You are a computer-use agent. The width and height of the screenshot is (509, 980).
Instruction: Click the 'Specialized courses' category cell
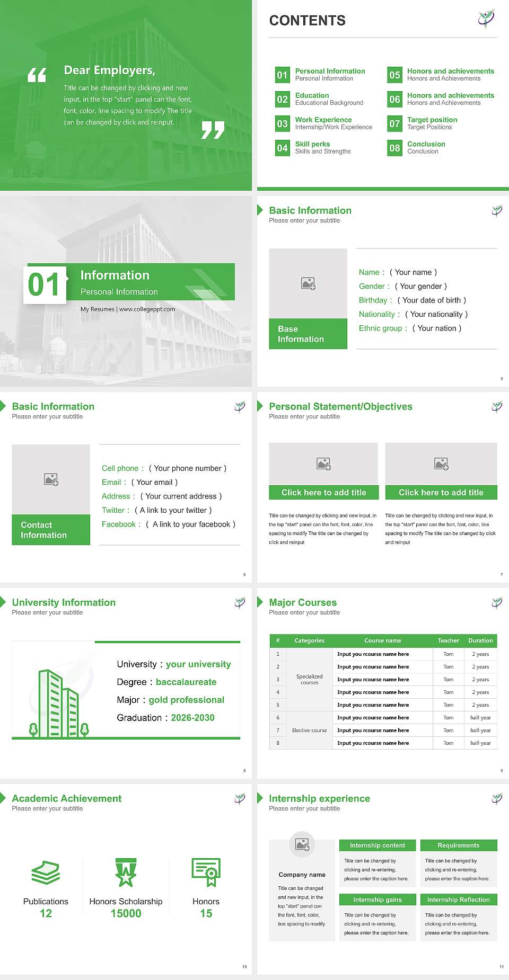click(x=310, y=680)
